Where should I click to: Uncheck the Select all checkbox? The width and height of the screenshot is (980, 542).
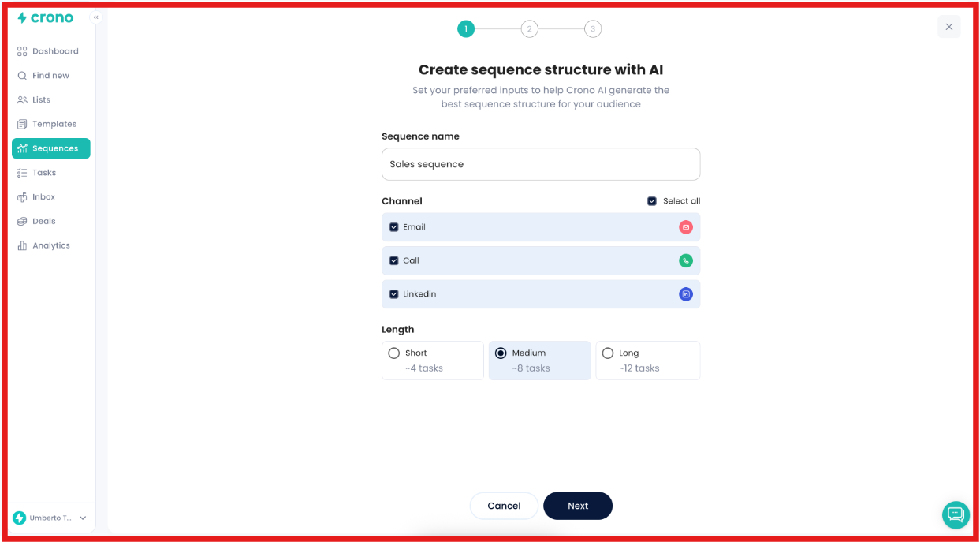pos(652,200)
